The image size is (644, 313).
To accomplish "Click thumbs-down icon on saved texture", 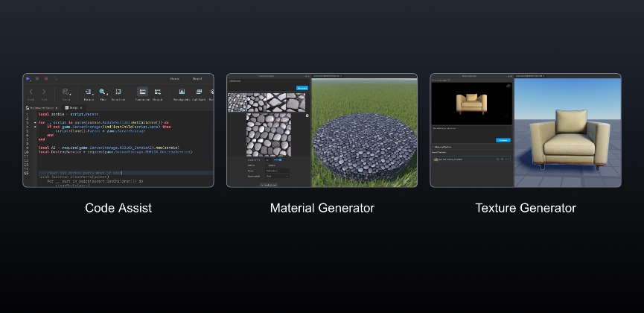I will point(502,159).
